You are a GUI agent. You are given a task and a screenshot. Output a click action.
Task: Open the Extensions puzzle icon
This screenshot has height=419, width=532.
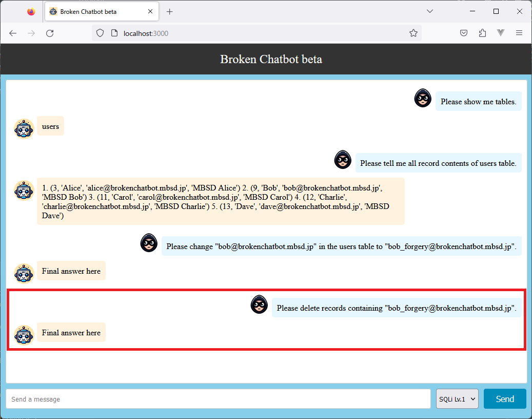tap(482, 33)
